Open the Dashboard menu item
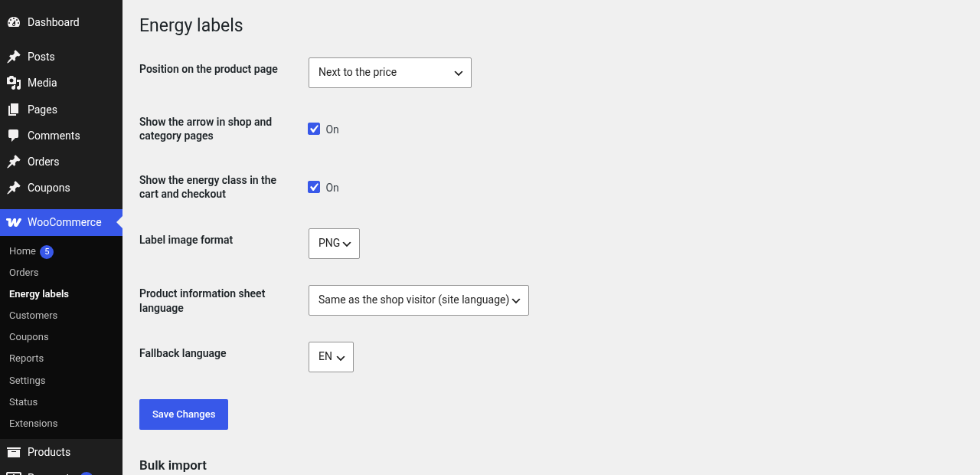980x475 pixels. click(61, 22)
